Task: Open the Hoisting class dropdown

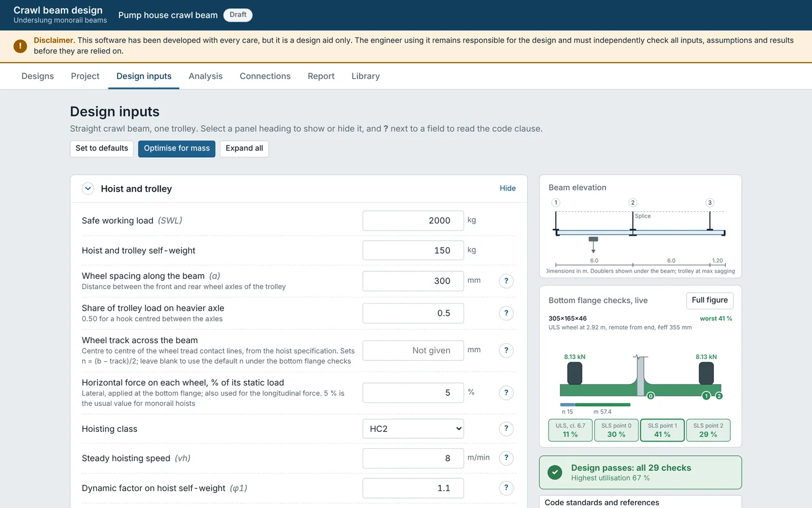Action: click(x=413, y=428)
